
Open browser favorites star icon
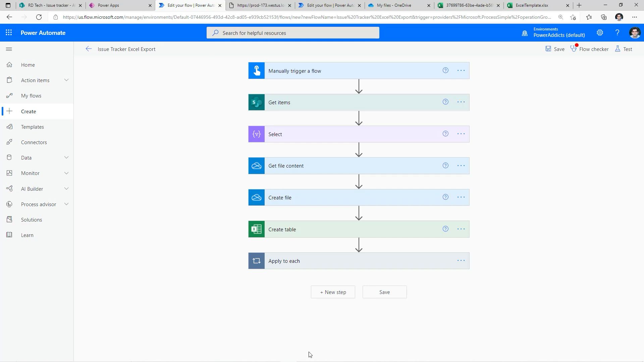[x=589, y=17]
